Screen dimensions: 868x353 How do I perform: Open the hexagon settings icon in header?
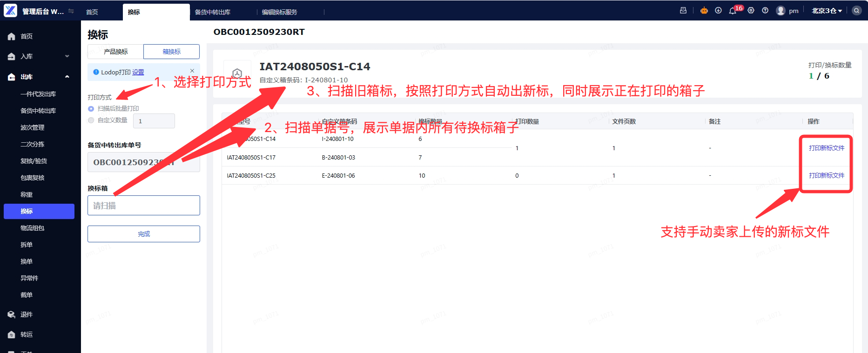coord(751,11)
